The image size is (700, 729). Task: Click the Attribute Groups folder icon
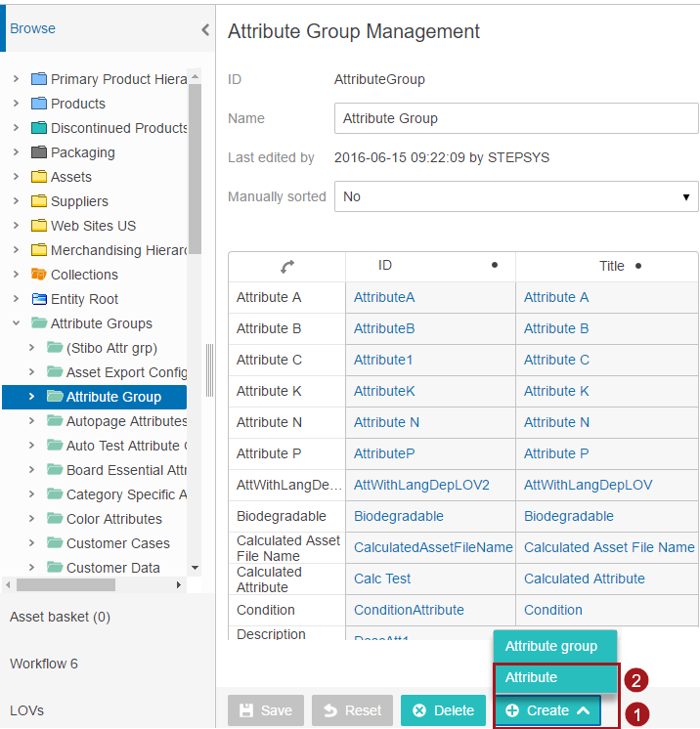pyautogui.click(x=39, y=322)
